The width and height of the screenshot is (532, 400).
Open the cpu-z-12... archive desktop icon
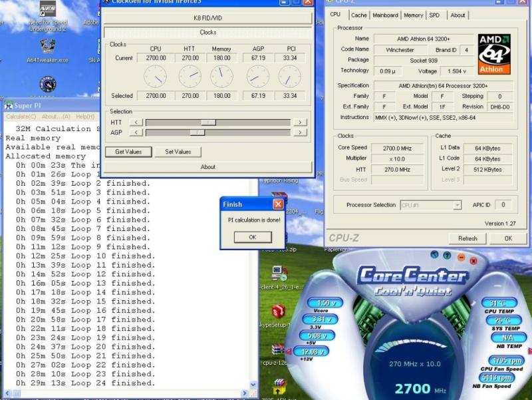[277, 350]
